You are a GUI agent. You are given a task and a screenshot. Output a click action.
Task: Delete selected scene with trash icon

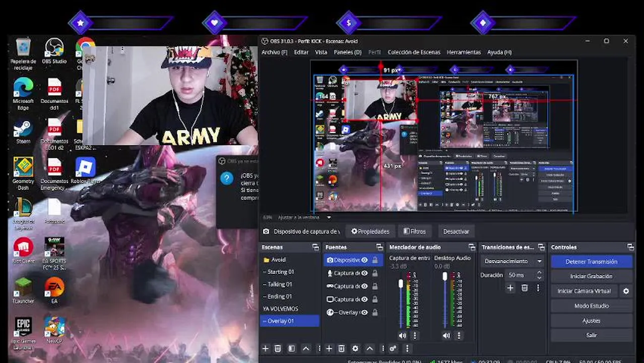(x=278, y=348)
